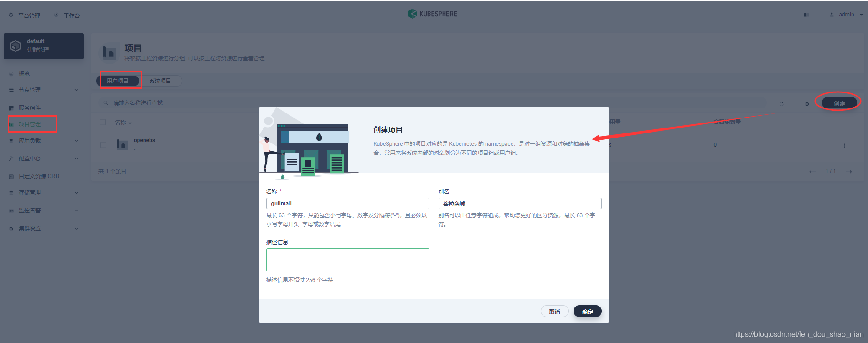The image size is (868, 343).
Task: Toggle the openebs row checkbox
Action: tap(103, 145)
